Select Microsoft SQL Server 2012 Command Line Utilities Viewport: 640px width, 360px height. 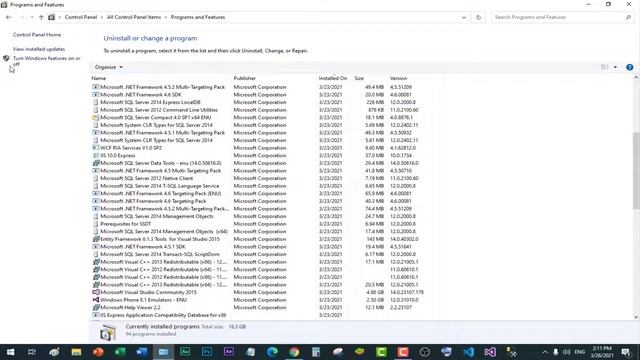pyautogui.click(x=258, y=110)
